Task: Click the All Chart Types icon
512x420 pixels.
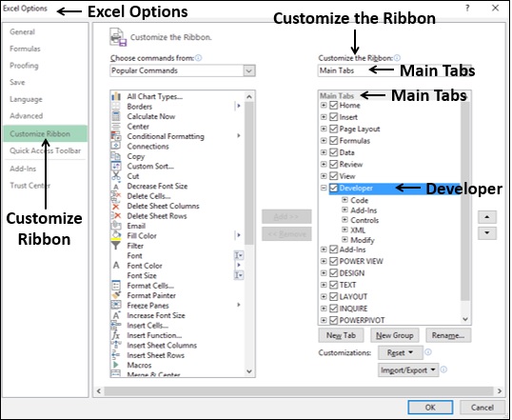Action: (116, 96)
